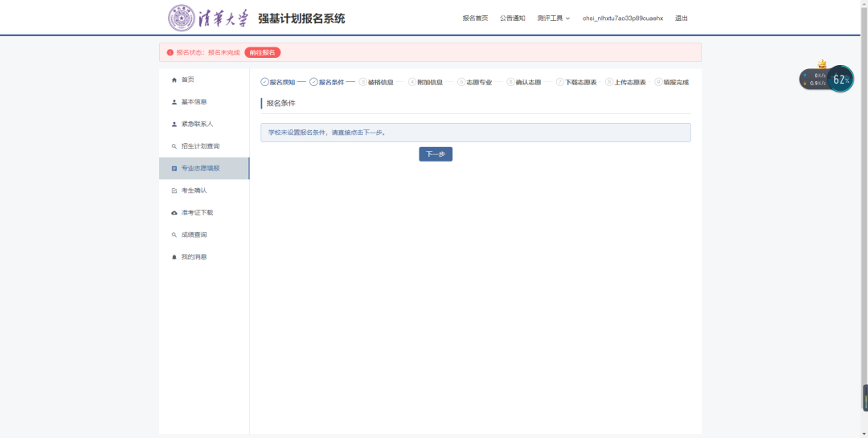Click network speed readout on floating widget

(815, 80)
